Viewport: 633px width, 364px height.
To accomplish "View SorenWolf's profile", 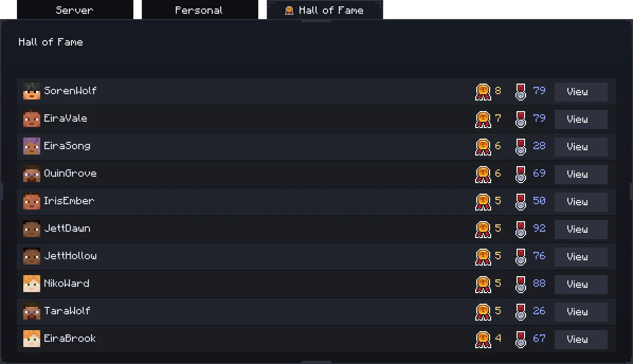I will pyautogui.click(x=581, y=92).
